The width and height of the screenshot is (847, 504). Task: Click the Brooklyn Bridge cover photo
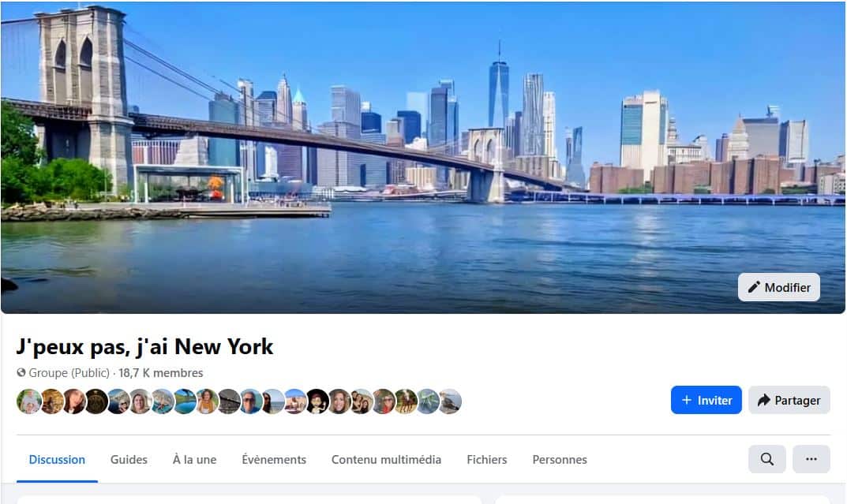(423, 157)
